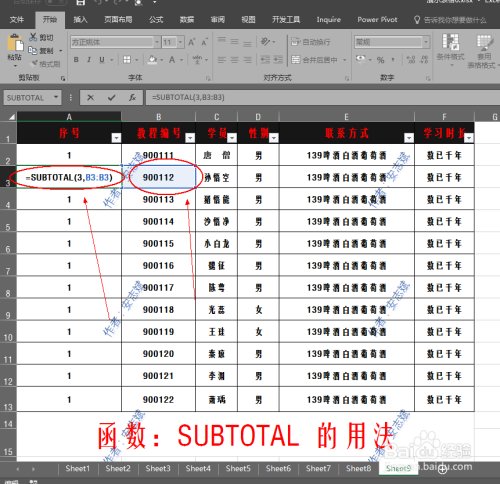The height and width of the screenshot is (484, 500).
Task: Align text right in the ribbon
Action: coord(247,60)
